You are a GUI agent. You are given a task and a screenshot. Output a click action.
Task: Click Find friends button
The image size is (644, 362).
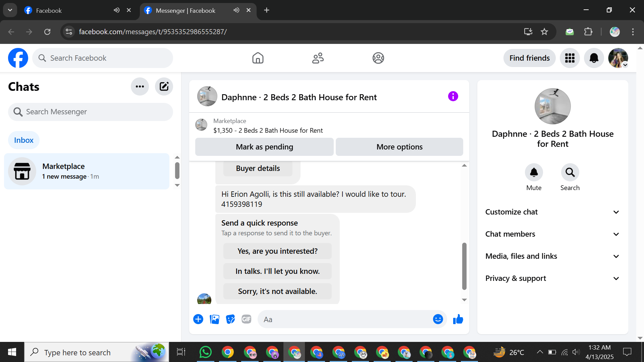click(530, 58)
